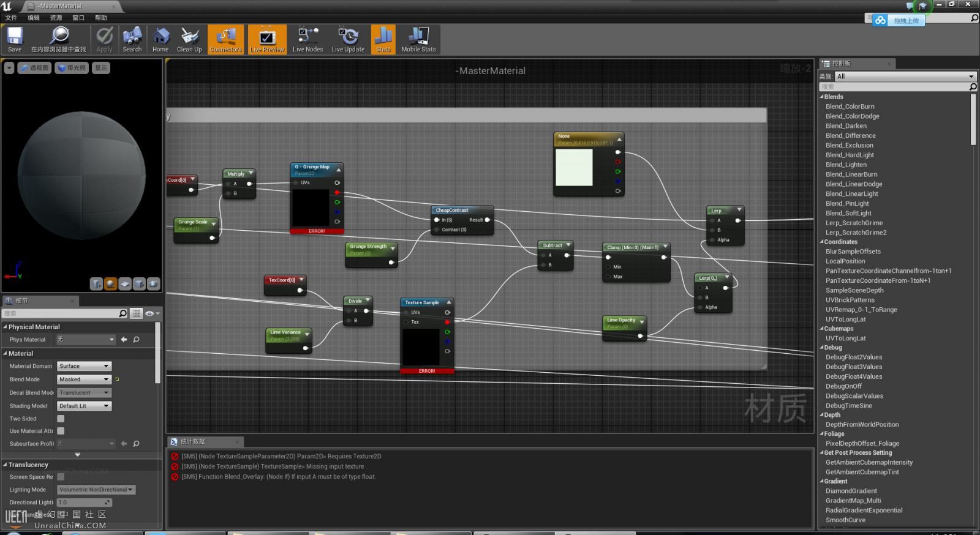This screenshot has height=535, width=980.
Task: Click the 带光照 lit mode button
Action: click(72, 68)
